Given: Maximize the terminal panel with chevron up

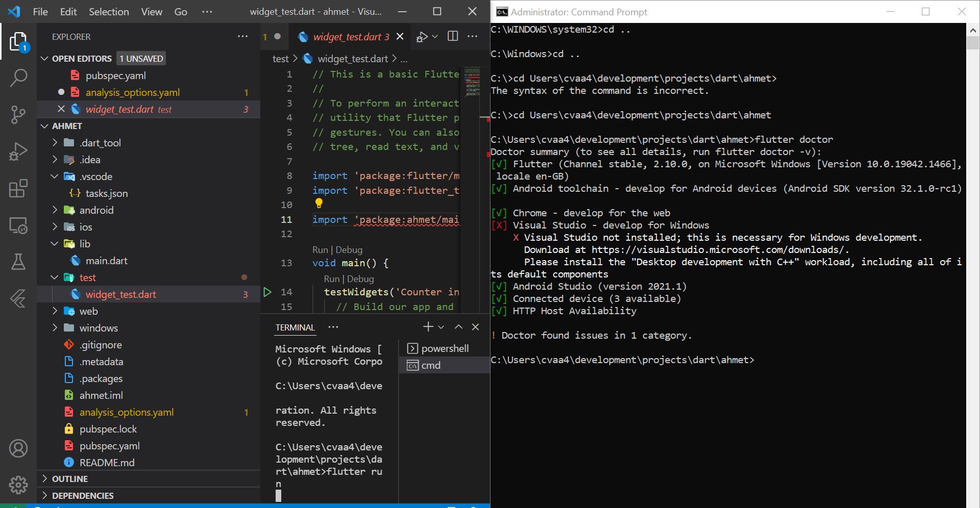Looking at the screenshot, I should pyautogui.click(x=458, y=327).
